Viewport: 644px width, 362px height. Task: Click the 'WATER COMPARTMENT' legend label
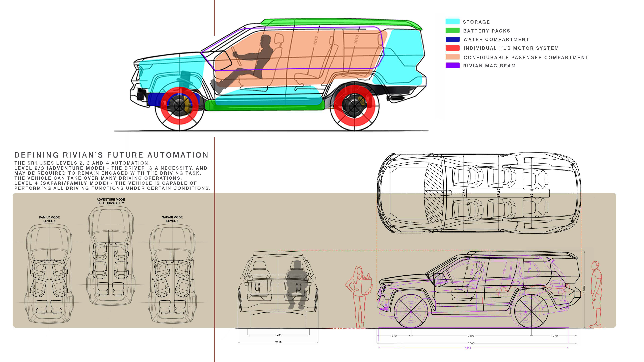tap(496, 40)
